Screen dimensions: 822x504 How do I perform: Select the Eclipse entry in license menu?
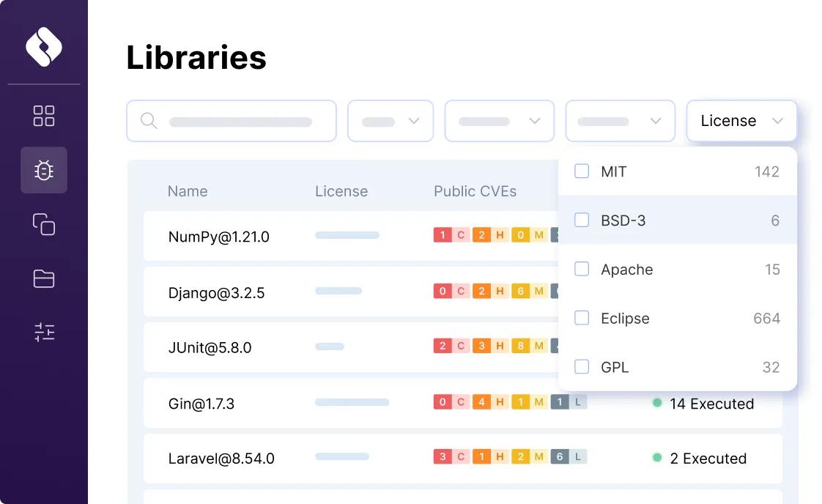click(x=624, y=318)
